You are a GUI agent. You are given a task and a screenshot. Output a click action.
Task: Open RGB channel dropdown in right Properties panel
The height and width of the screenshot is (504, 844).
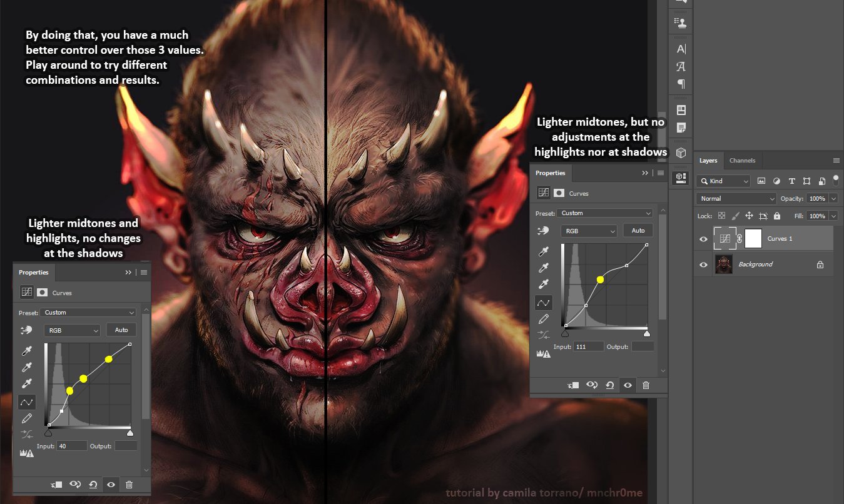click(589, 231)
